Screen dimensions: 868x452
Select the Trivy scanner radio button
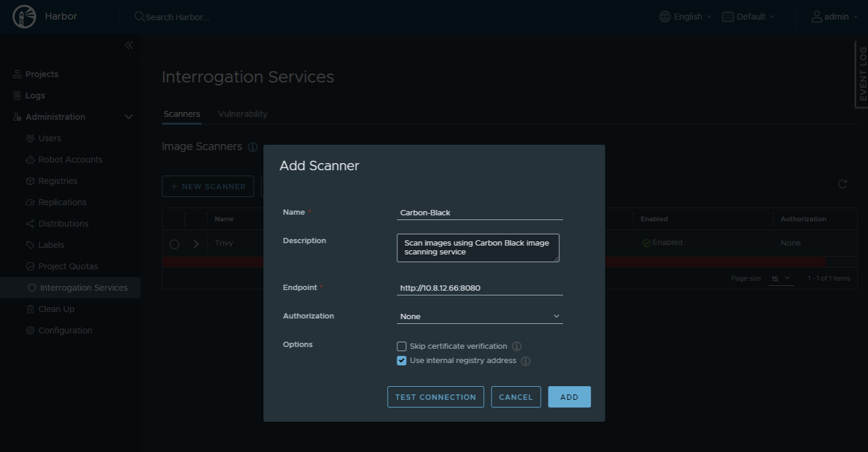click(174, 244)
